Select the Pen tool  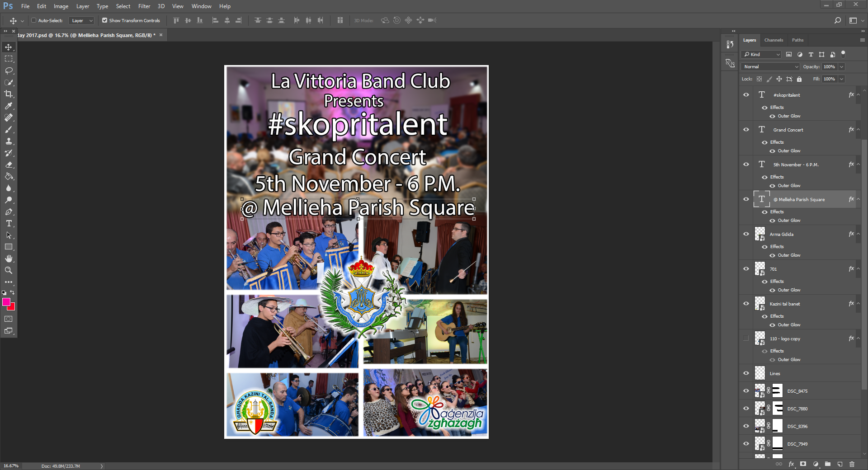[x=9, y=212]
